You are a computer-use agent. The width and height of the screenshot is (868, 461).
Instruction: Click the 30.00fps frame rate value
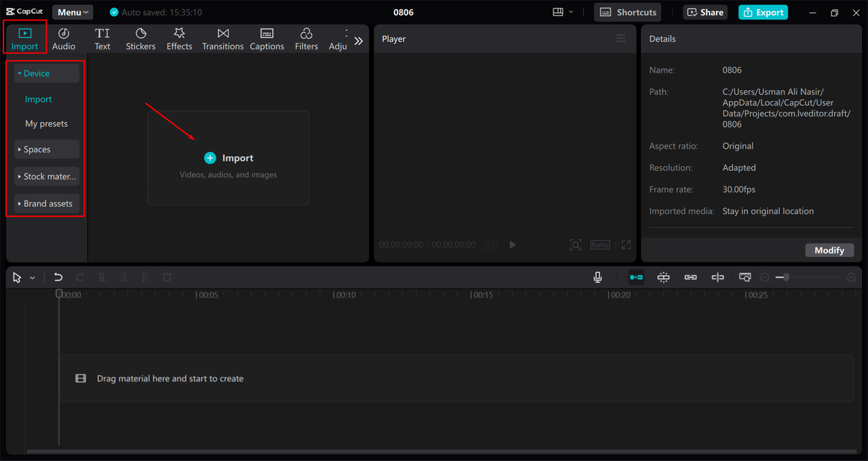tap(738, 189)
